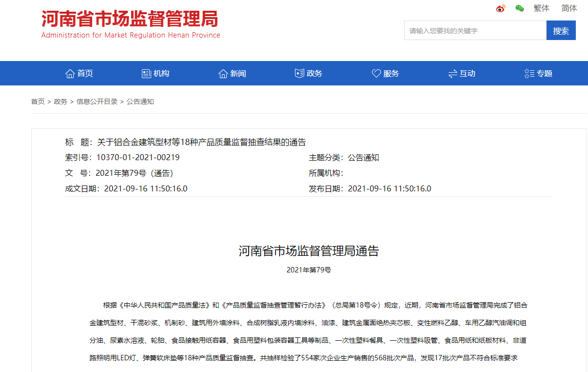
Task: Switch to traditional Chinese 繁体
Action: click(x=542, y=8)
